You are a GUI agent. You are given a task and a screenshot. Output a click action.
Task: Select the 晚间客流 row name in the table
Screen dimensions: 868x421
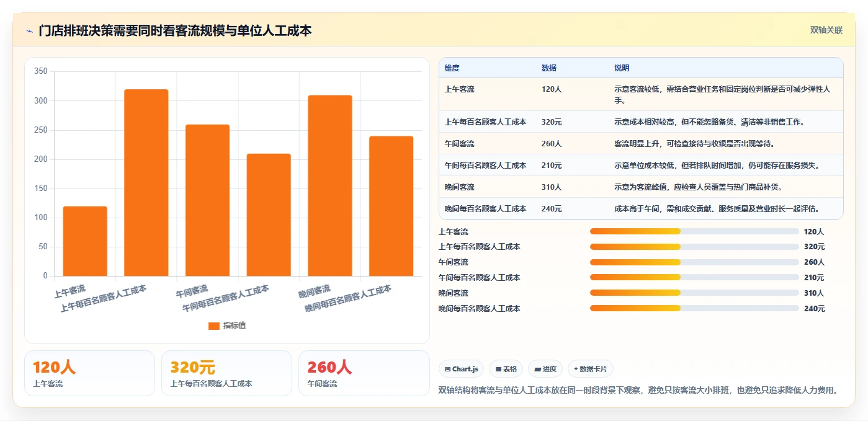[x=460, y=187]
